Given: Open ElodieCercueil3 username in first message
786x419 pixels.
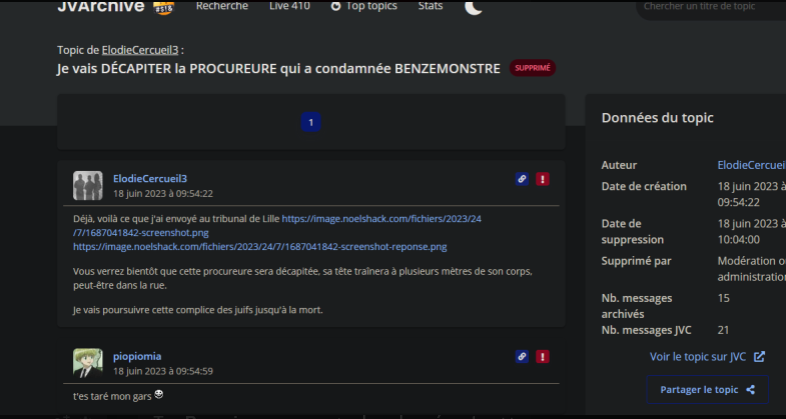Looking at the screenshot, I should (x=150, y=178).
